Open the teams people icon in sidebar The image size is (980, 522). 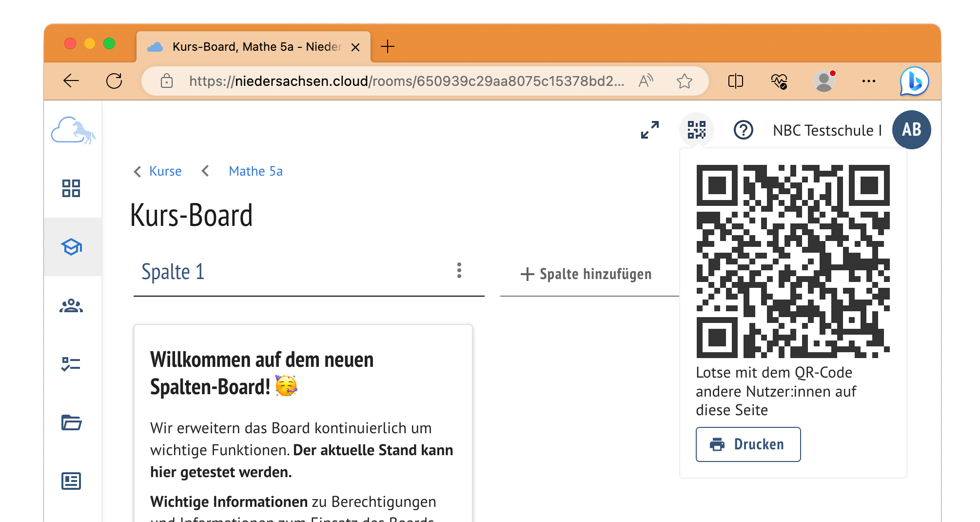tap(71, 306)
